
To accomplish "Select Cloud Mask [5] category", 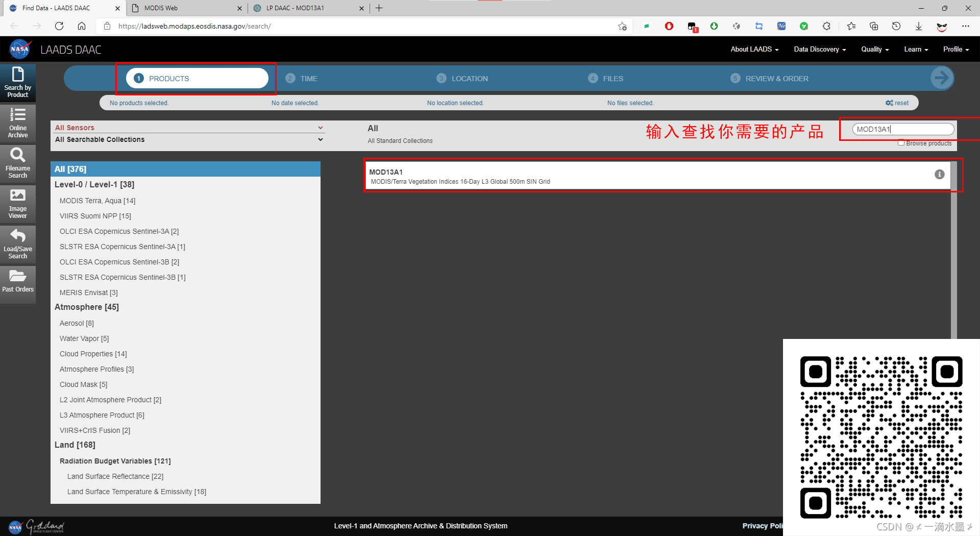I will pyautogui.click(x=84, y=384).
